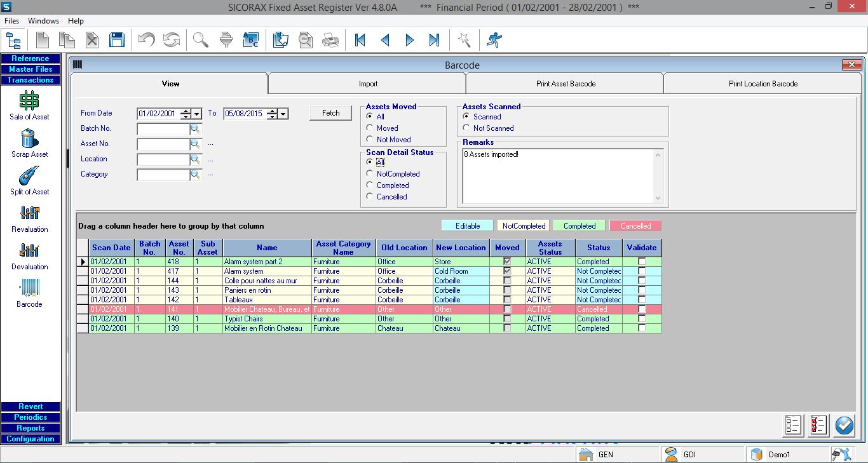Click the Refresh arrows toolbar icon
Screen dimensions: 868x463
click(x=172, y=41)
